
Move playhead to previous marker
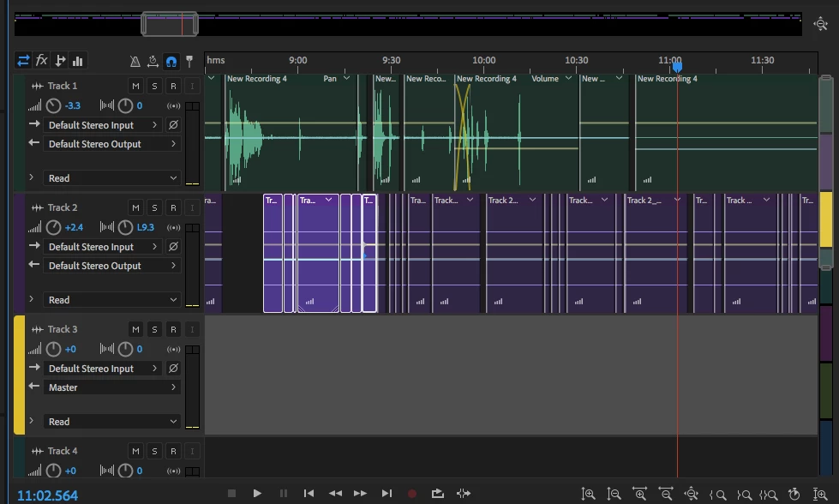pyautogui.click(x=309, y=494)
